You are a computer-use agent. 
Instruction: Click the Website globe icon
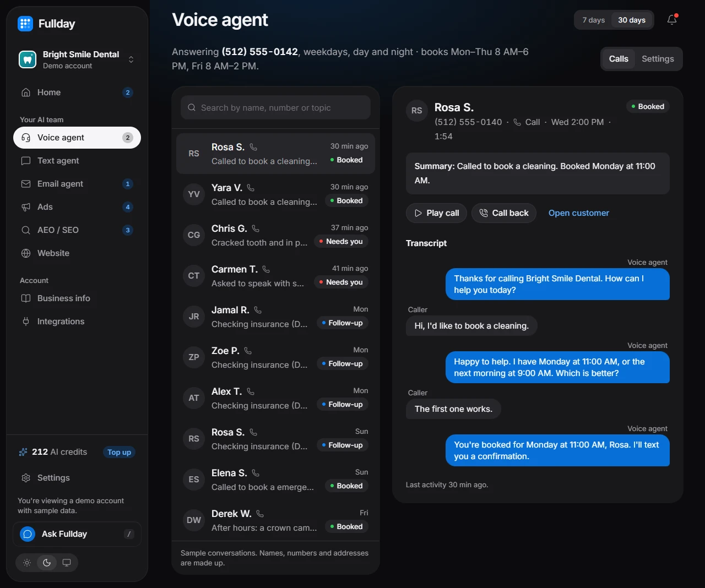pyautogui.click(x=26, y=253)
